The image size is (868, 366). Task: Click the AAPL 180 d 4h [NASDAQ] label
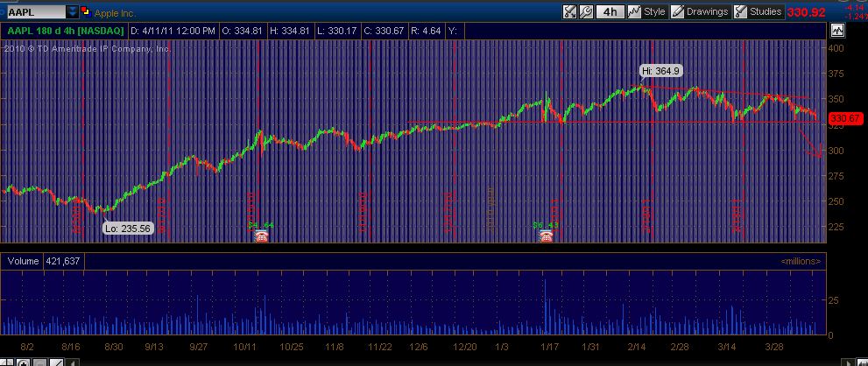coord(66,31)
